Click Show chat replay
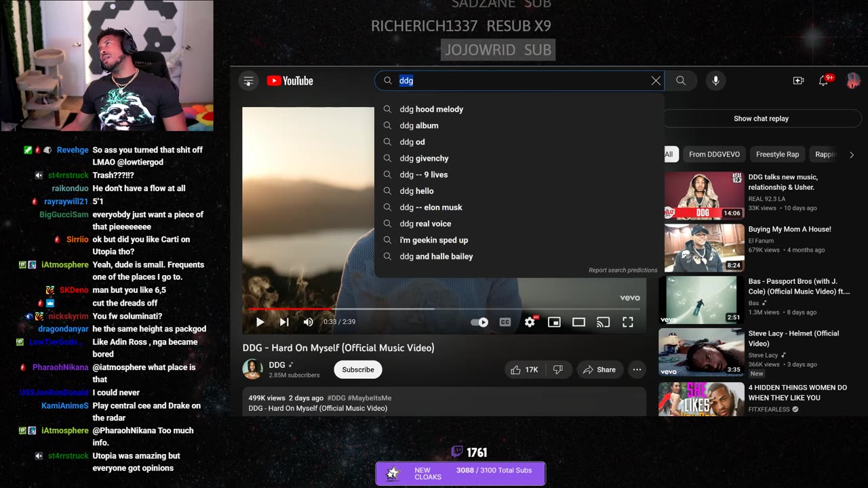The width and height of the screenshot is (868, 488). 761,119
